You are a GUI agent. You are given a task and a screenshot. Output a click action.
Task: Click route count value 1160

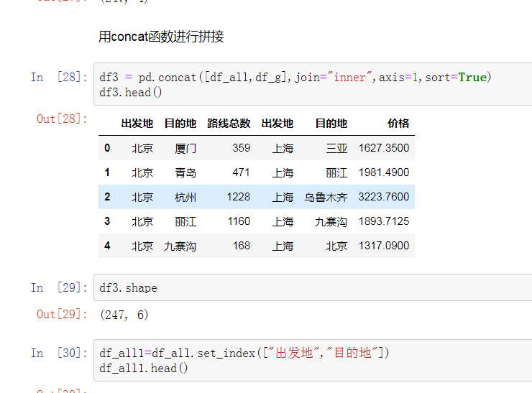(x=239, y=221)
